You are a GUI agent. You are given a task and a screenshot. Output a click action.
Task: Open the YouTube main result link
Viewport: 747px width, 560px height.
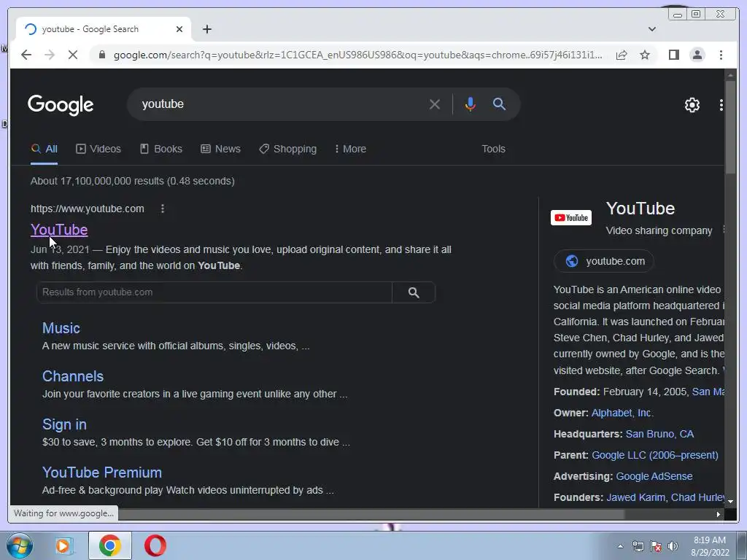pyautogui.click(x=59, y=230)
